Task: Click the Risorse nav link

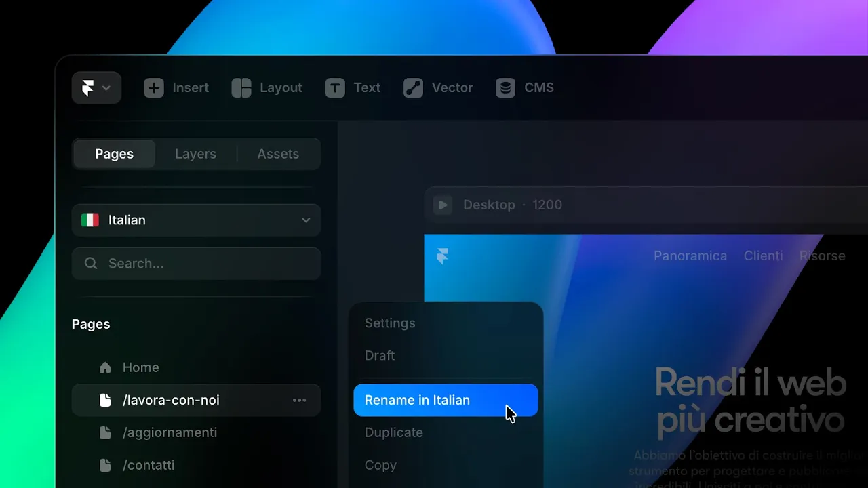Action: [822, 256]
